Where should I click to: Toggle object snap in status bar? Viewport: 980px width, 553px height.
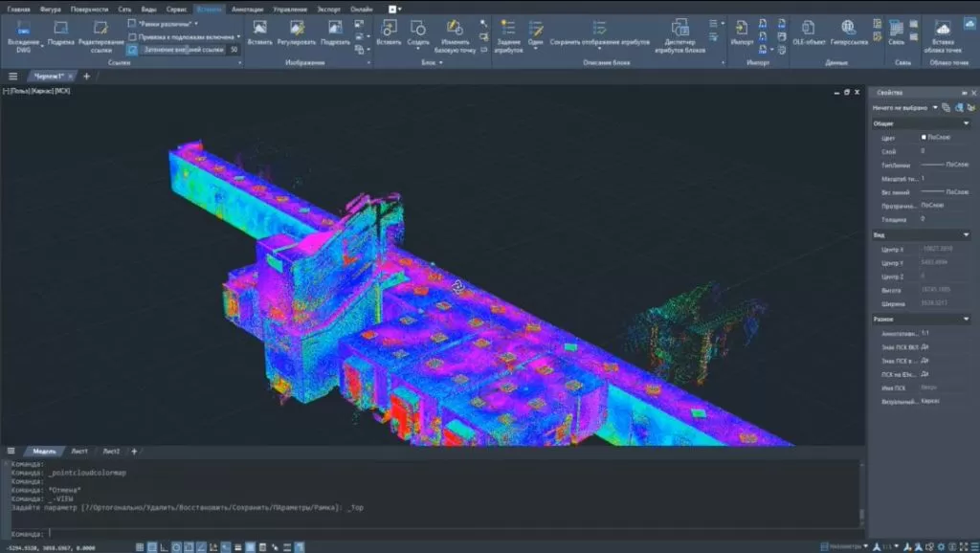[x=189, y=547]
